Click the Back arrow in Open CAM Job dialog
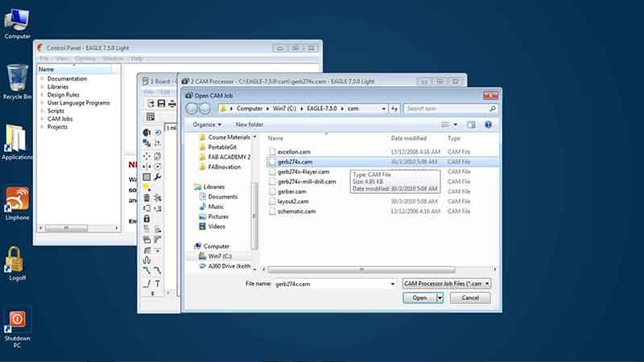The height and width of the screenshot is (362, 644). 192,109
